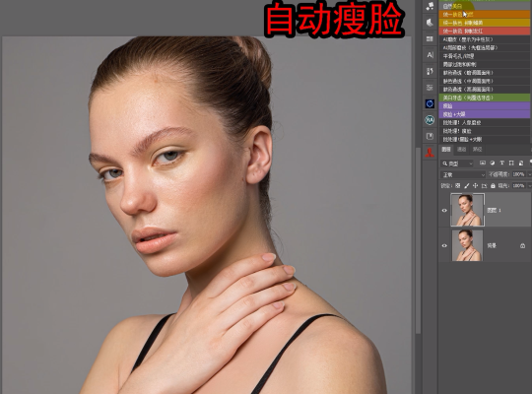The width and height of the screenshot is (532, 394).
Task: Toggle lock image pixels brush icon
Action: 467,185
